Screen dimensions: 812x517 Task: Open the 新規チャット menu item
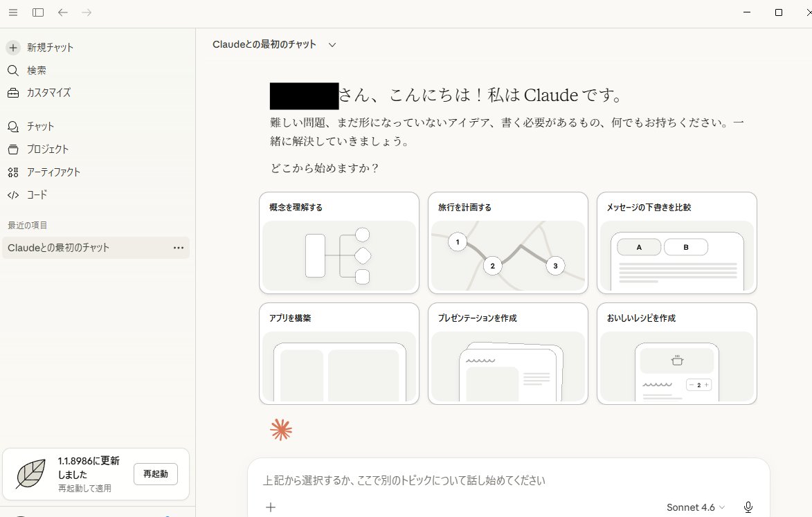(51, 48)
